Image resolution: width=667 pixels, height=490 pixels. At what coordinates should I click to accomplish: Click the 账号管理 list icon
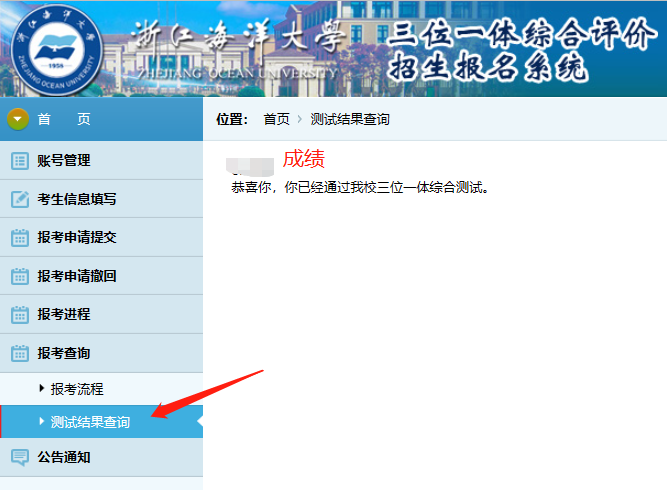20,160
